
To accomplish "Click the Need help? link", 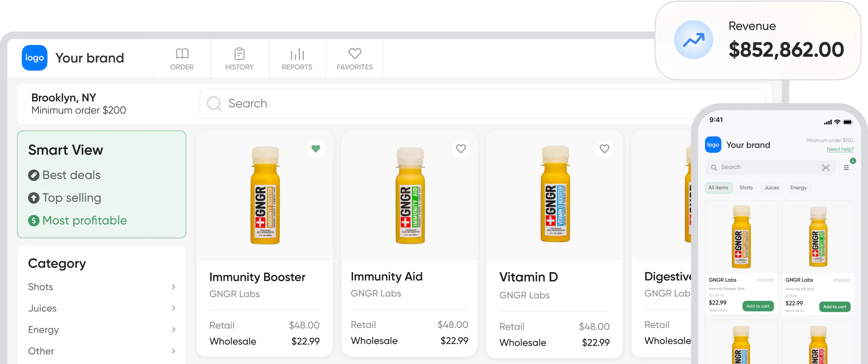I will 840,149.
